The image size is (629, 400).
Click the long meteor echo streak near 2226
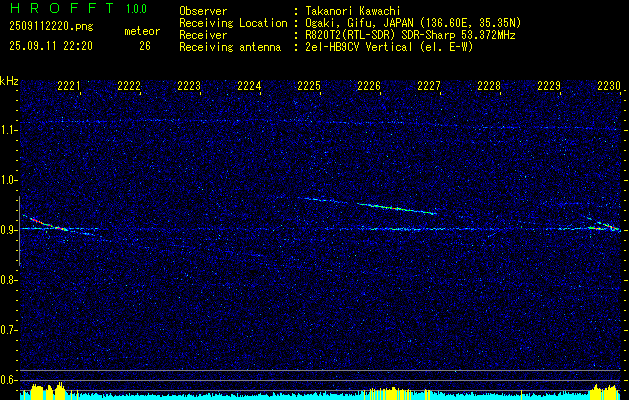(397, 209)
